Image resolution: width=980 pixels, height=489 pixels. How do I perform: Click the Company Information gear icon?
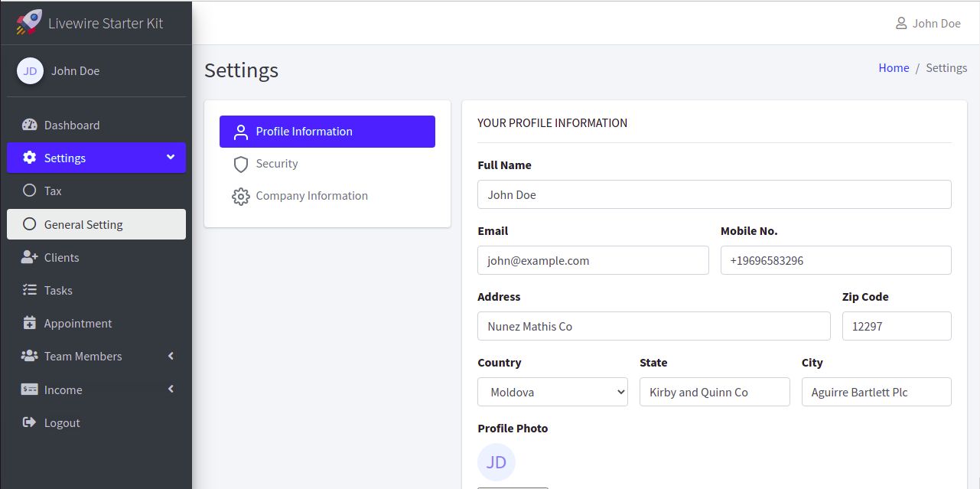pyautogui.click(x=241, y=197)
